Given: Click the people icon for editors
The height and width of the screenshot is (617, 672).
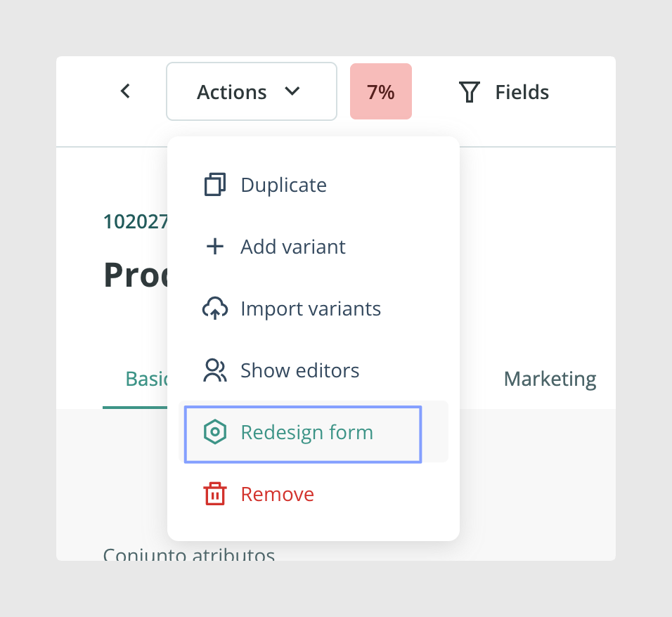Looking at the screenshot, I should pos(214,370).
